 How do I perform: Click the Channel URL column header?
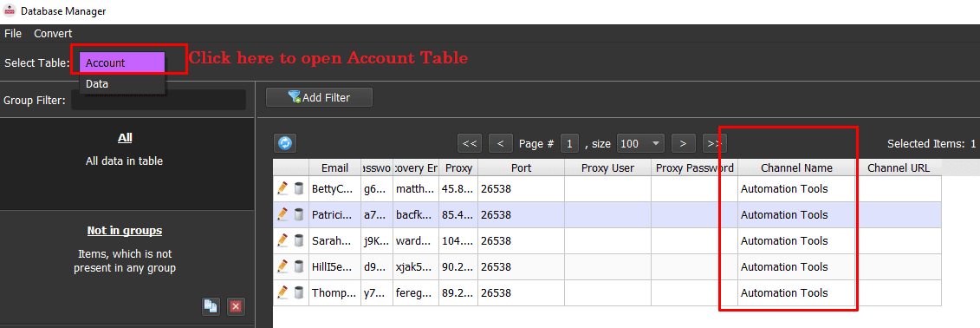pos(899,167)
